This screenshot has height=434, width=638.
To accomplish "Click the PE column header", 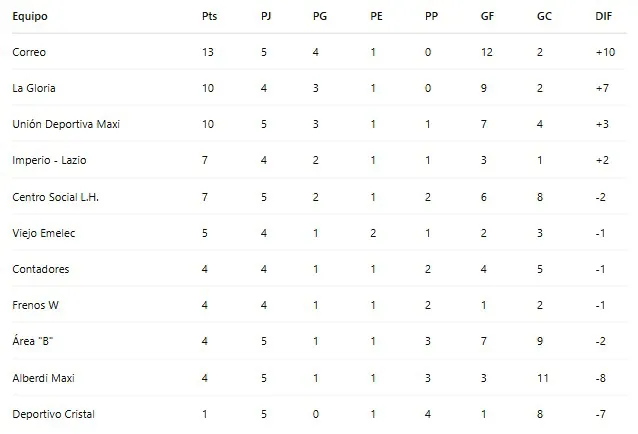I will coord(375,17).
